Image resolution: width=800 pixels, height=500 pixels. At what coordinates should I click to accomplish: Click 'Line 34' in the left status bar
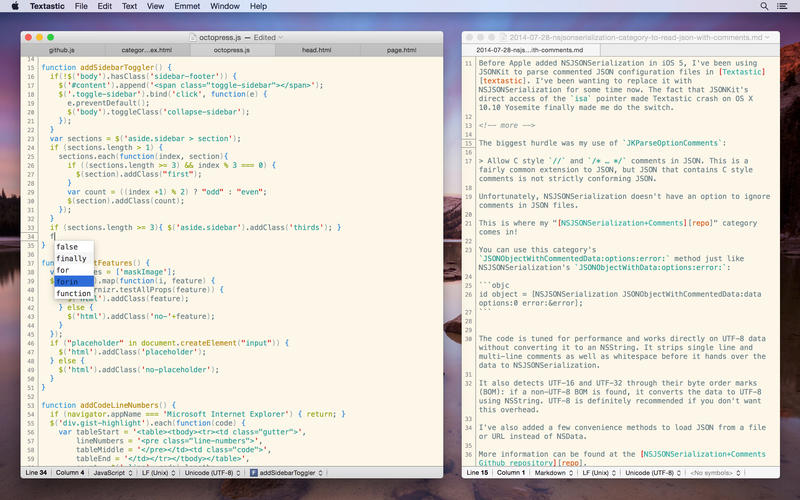[36, 473]
